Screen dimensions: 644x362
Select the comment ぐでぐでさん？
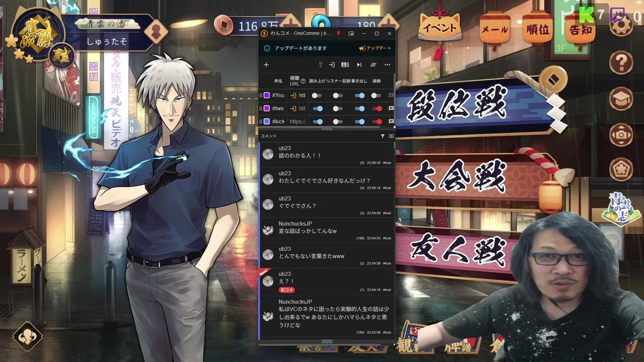coord(326,205)
